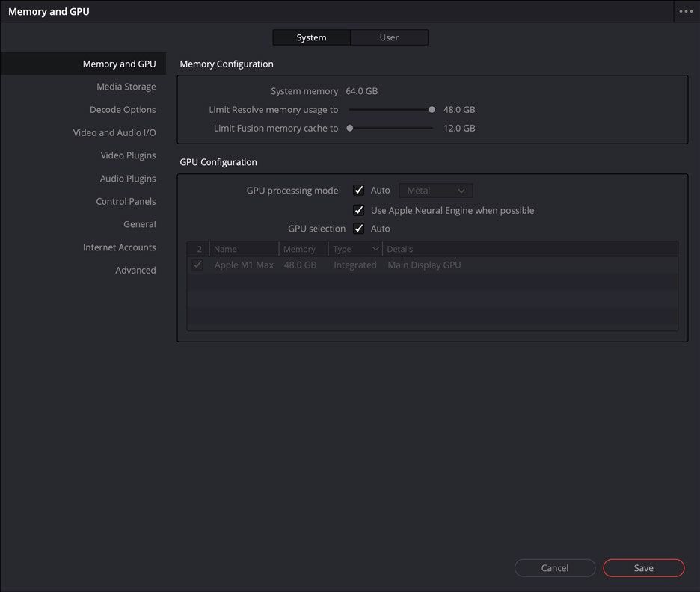This screenshot has width=700, height=592.
Task: Adjust the Limit Resolve memory usage slider
Action: pos(432,109)
